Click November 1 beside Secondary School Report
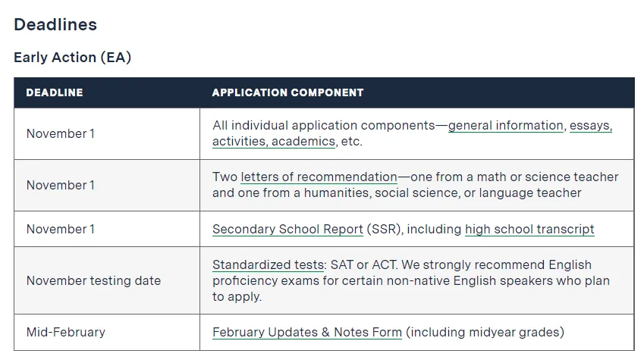Screen dimensions: 644x363 pos(61,230)
